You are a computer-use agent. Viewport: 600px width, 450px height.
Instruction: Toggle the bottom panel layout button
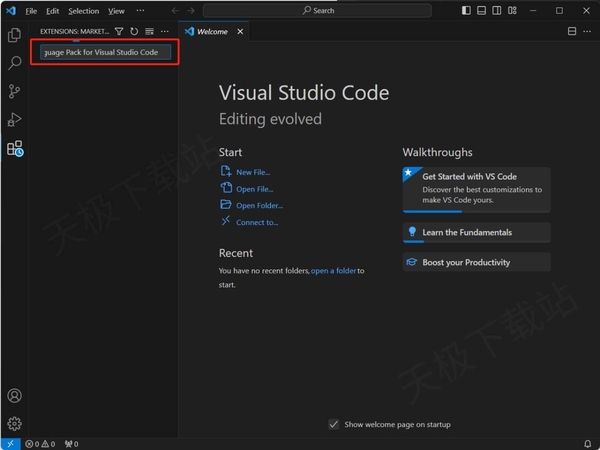point(482,10)
